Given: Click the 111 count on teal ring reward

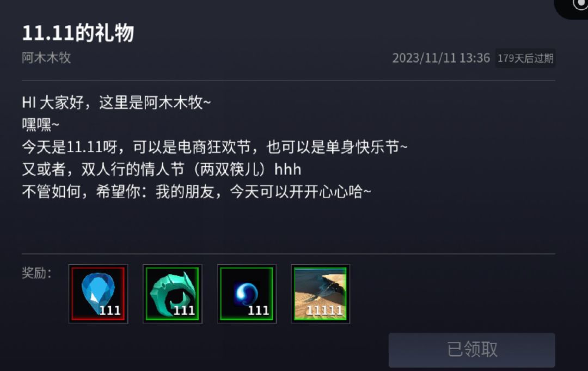Looking at the screenshot, I should [x=184, y=311].
